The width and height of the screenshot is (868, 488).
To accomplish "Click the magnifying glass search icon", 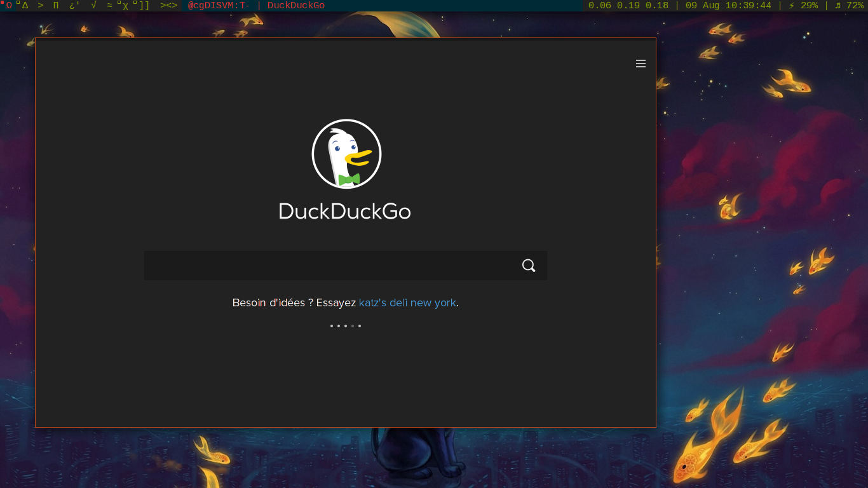I will coord(529,266).
